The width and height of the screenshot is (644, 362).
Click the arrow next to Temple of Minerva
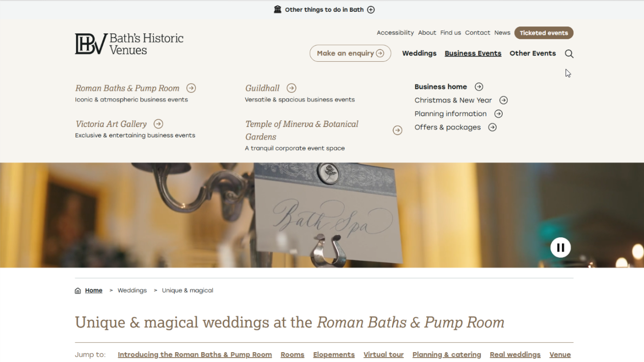tap(398, 130)
